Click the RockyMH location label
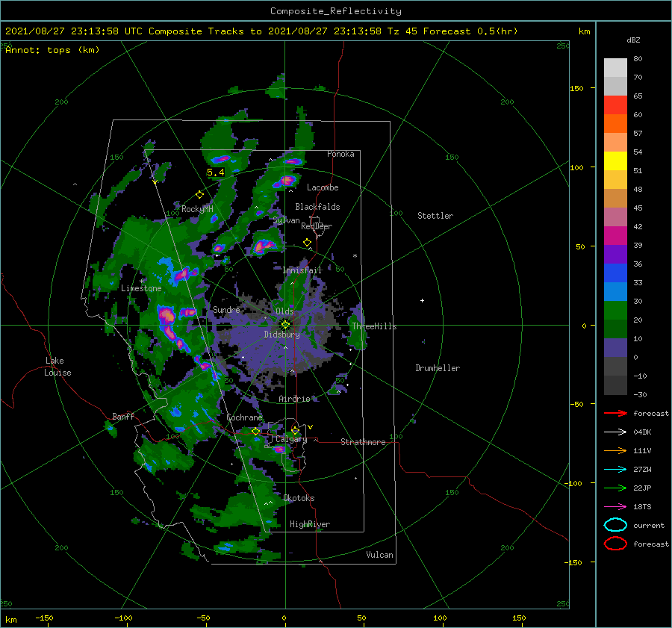 pos(197,209)
